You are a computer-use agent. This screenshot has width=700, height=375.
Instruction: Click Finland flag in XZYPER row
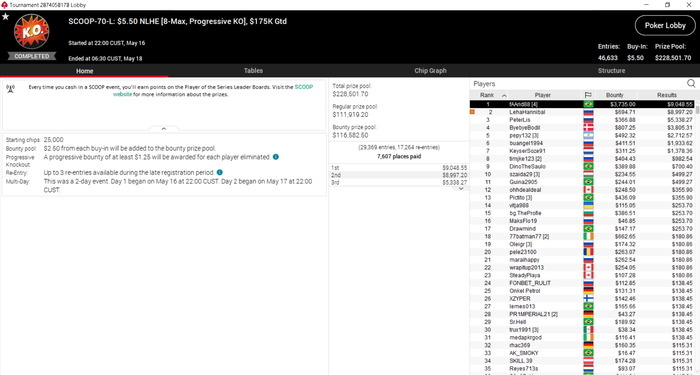(x=588, y=299)
